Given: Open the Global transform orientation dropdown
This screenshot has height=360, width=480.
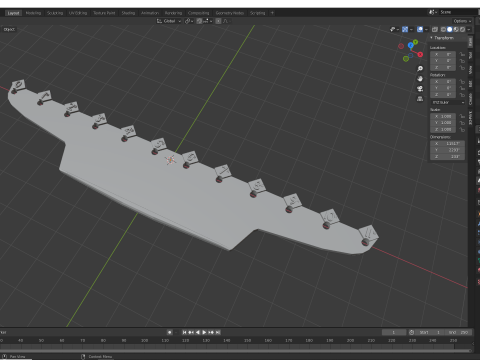Looking at the screenshot, I should [169, 21].
